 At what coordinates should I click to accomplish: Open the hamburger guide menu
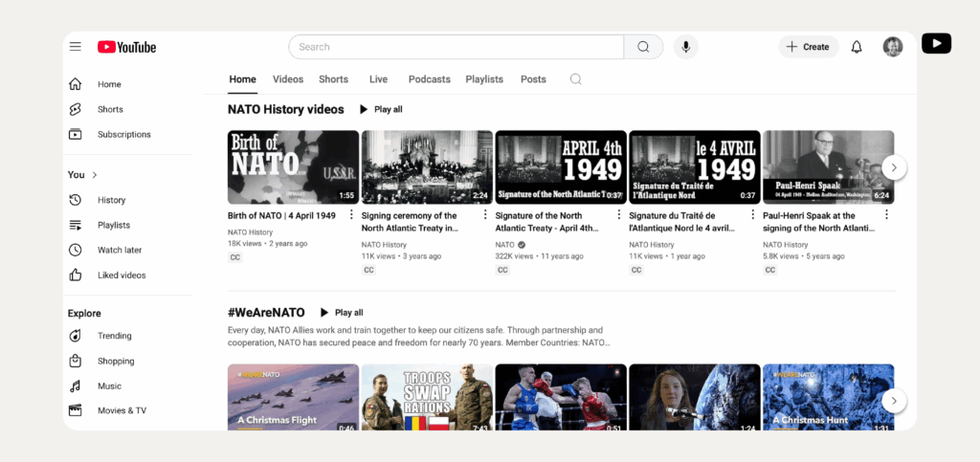pos(75,47)
